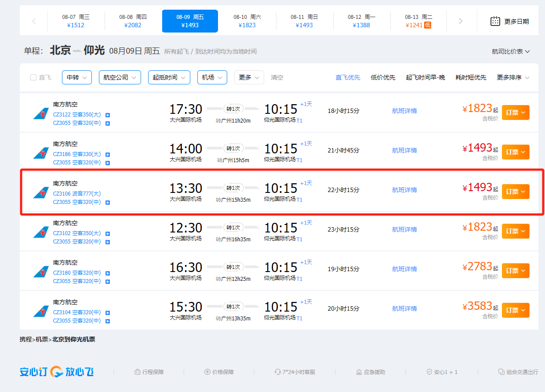The height and width of the screenshot is (392, 545).
Task: Open the 更多排序 sorting dropdown
Action: [x=513, y=77]
